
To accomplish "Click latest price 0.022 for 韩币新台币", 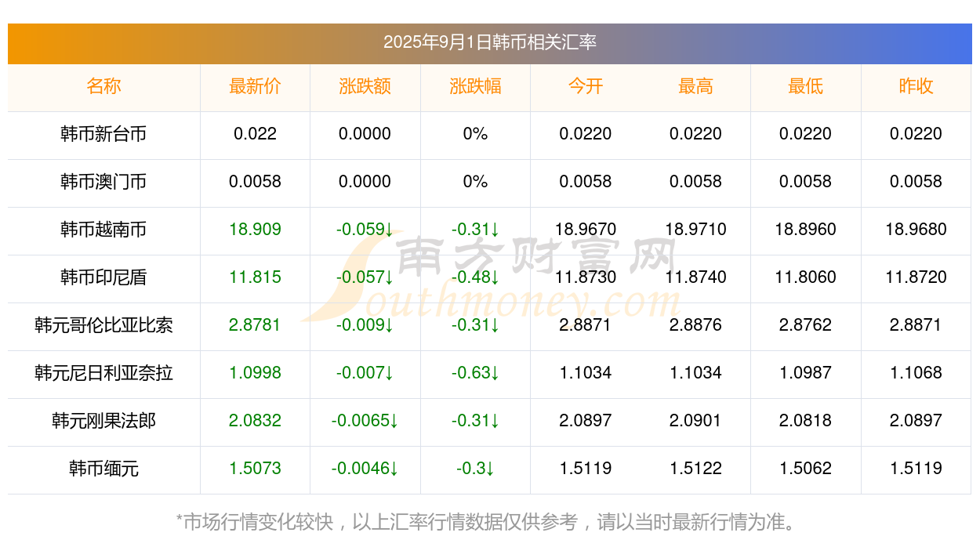I will coord(255,134).
